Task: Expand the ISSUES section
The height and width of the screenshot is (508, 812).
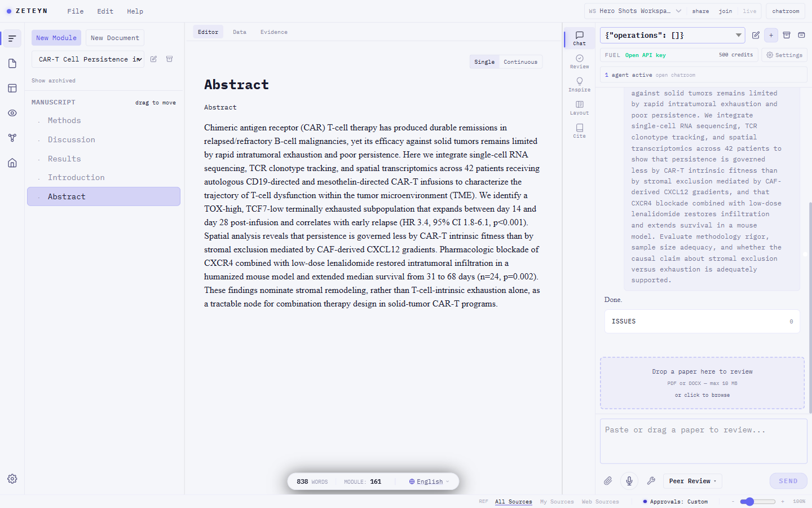Action: (x=702, y=321)
